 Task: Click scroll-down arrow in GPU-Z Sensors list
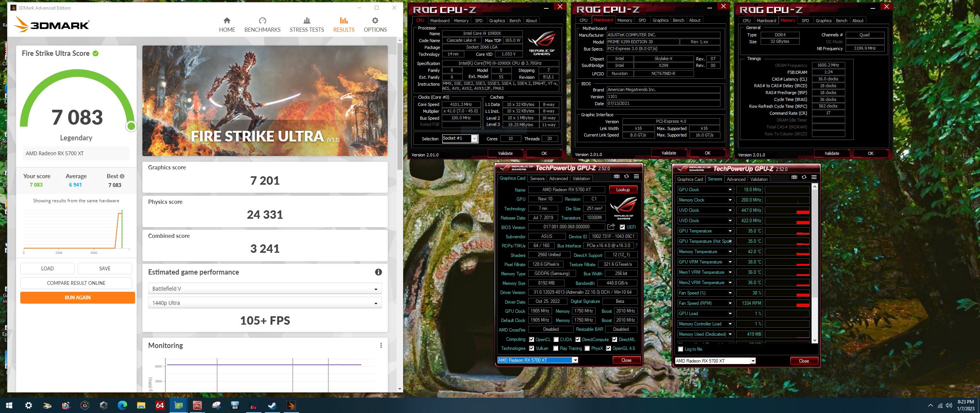tap(815, 340)
